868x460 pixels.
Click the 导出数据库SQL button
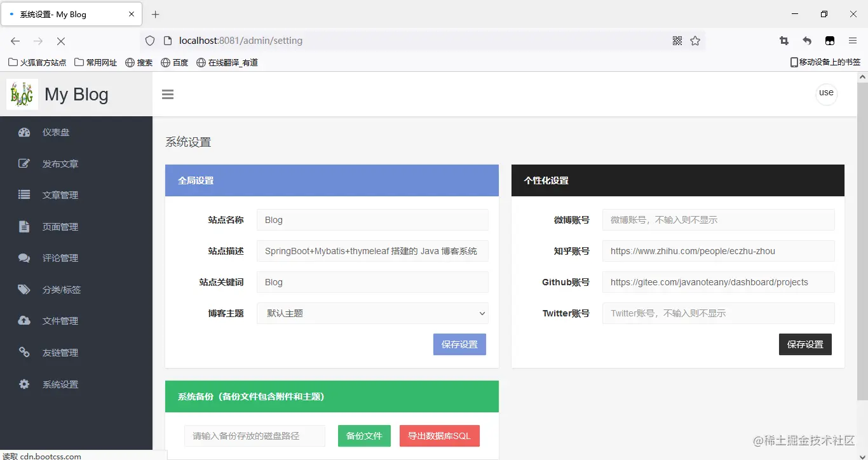tap(439, 436)
